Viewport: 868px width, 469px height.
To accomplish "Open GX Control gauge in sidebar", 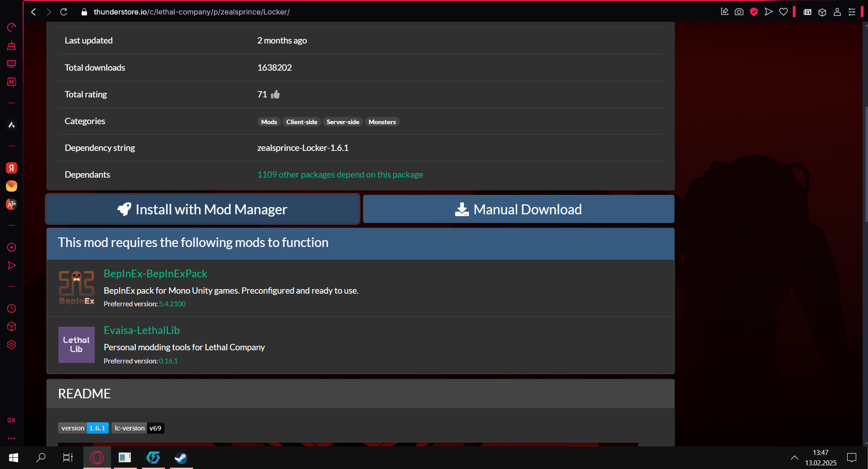I will click(12, 28).
